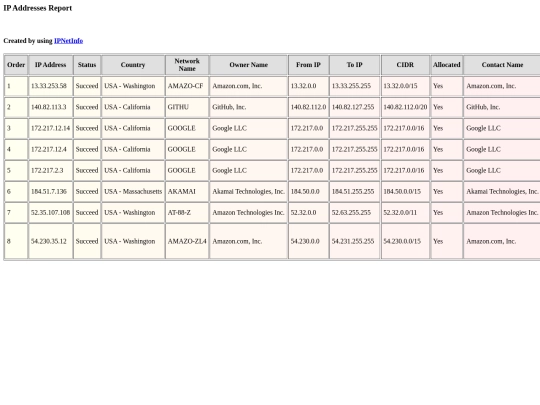Click network name AMAZO-ZL4 cell
This screenshot has width=540, height=405.
coord(187,241)
